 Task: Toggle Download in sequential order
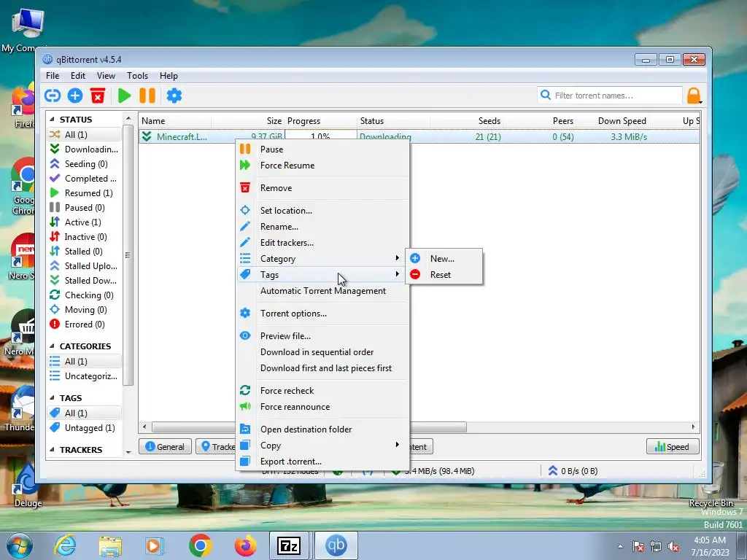point(322,352)
